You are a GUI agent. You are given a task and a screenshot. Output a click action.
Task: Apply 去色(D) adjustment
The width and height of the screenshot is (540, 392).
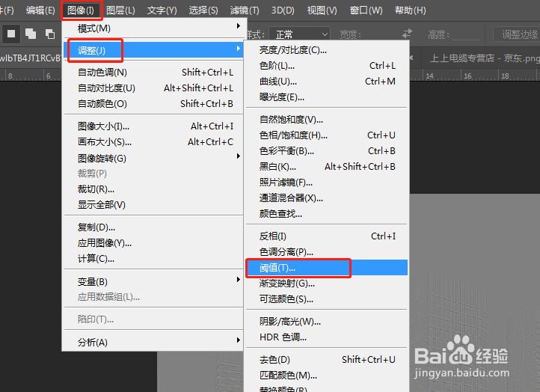[327, 360]
